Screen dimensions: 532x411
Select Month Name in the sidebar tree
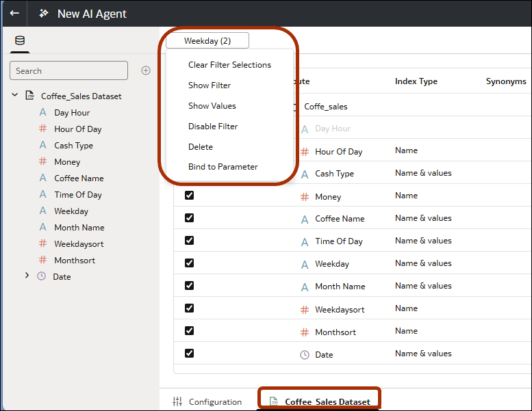[79, 227]
